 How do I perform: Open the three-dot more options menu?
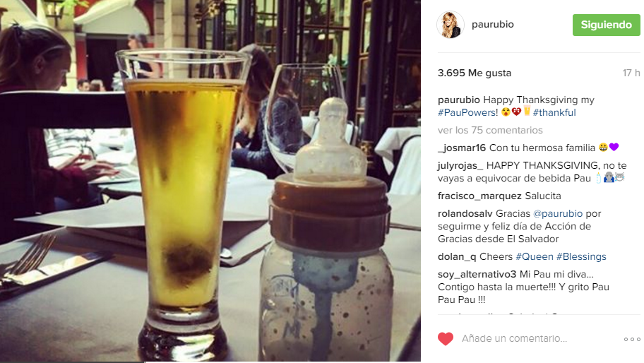point(632,339)
